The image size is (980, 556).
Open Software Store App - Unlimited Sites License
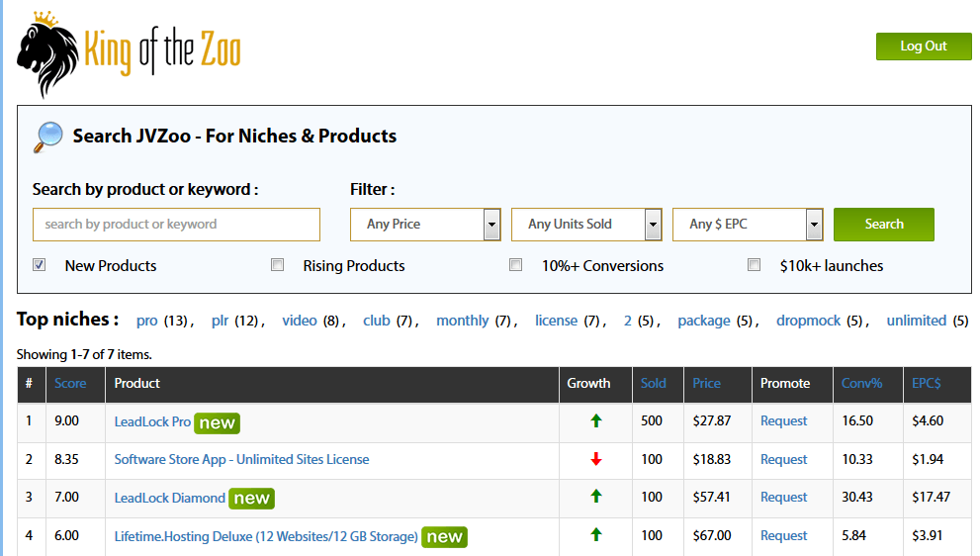[242, 460]
